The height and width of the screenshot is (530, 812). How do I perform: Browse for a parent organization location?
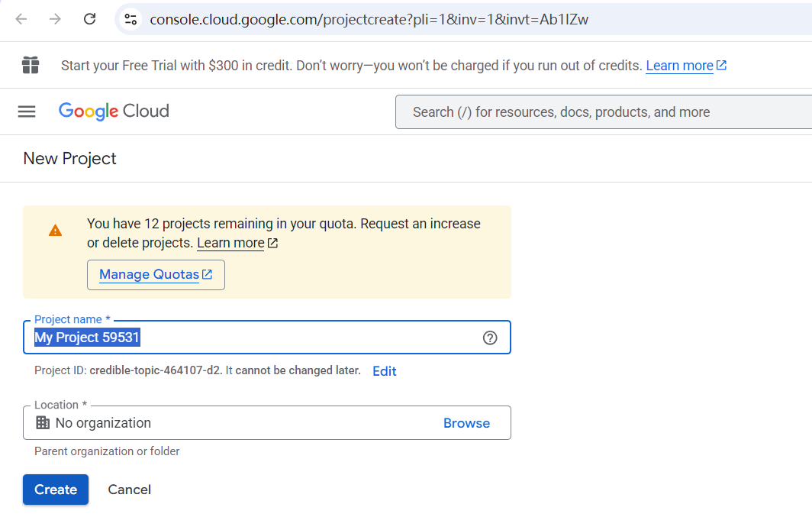coord(466,423)
